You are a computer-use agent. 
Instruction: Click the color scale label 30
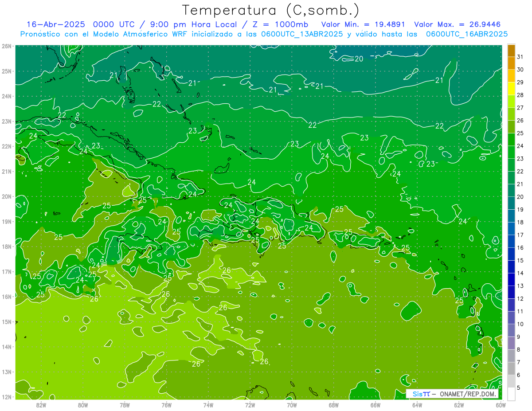click(520, 70)
